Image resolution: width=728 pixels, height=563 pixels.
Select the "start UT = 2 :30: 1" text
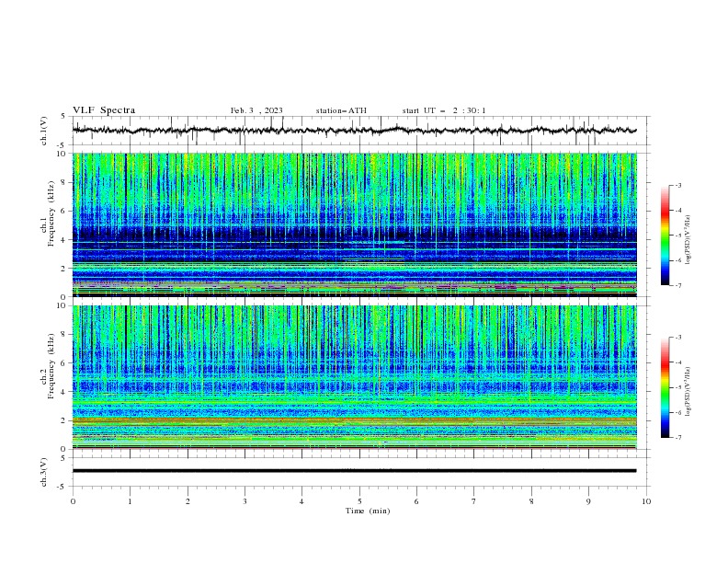tap(443, 110)
